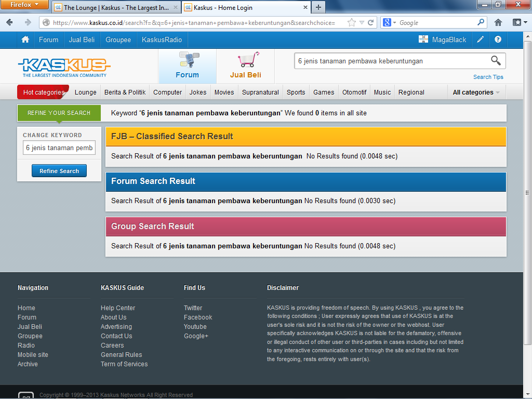This screenshot has width=532, height=399.
Task: Open the Movies category
Action: pos(224,92)
